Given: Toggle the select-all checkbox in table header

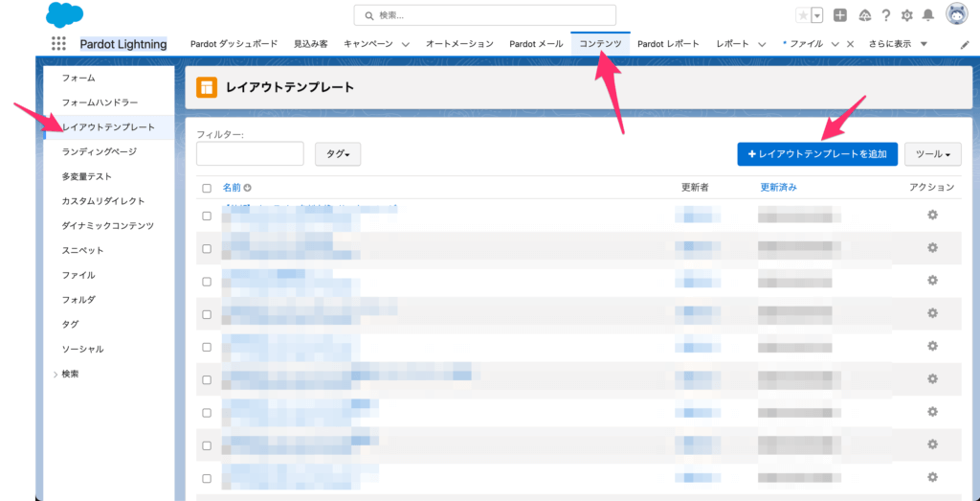Looking at the screenshot, I should tap(207, 189).
